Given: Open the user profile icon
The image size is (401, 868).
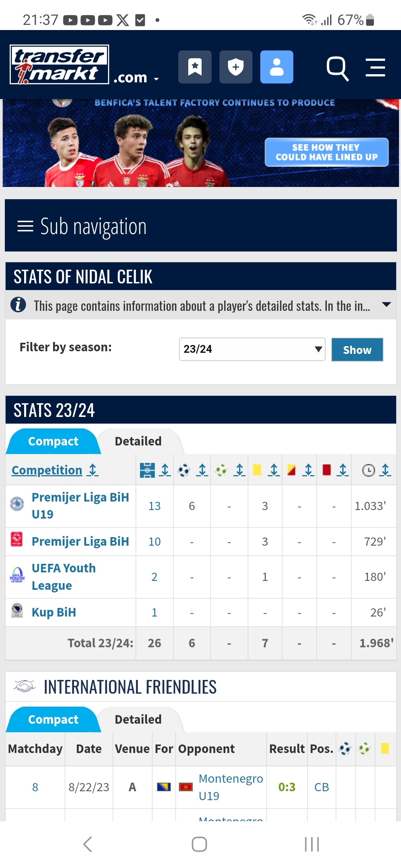Looking at the screenshot, I should [277, 67].
